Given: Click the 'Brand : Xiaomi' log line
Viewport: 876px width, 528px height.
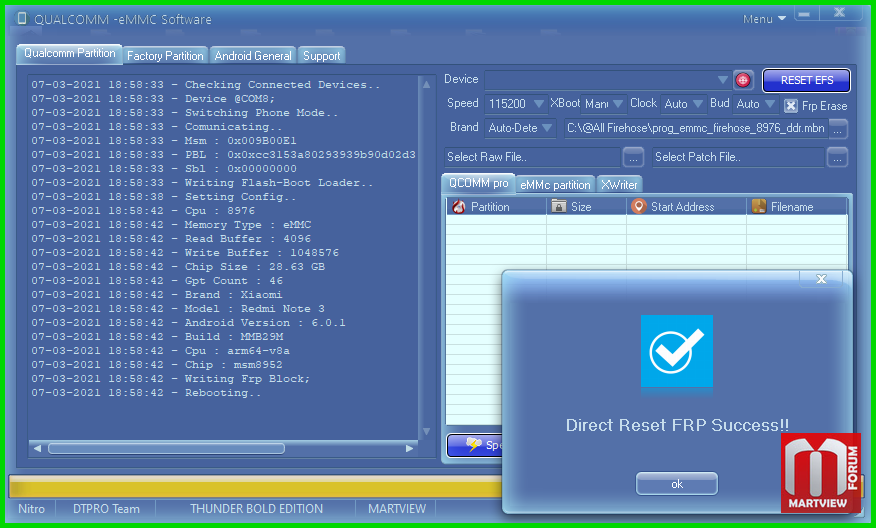Looking at the screenshot, I should [x=156, y=294].
